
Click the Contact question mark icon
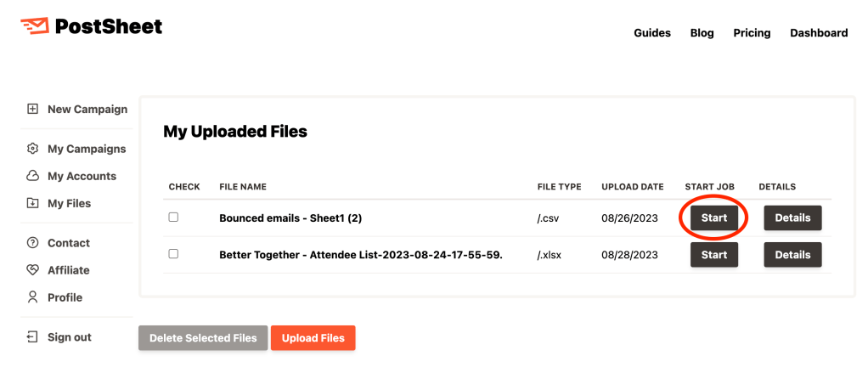(x=32, y=243)
